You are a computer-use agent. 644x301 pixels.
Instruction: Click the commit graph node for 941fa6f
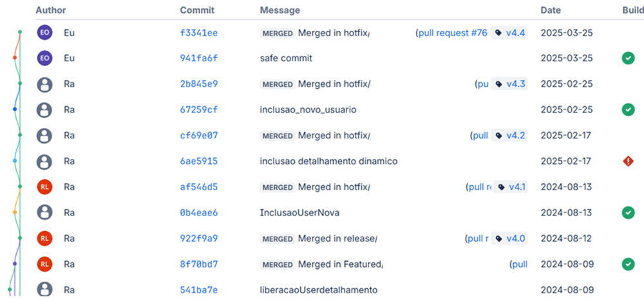click(14, 58)
